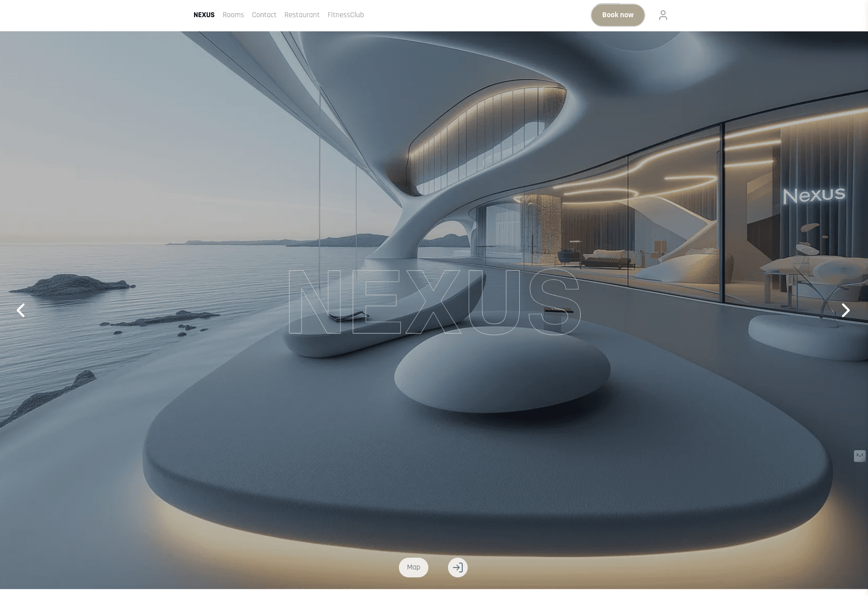Go to NEXUS home link
Viewport: 868px width, 596px height.
[204, 15]
